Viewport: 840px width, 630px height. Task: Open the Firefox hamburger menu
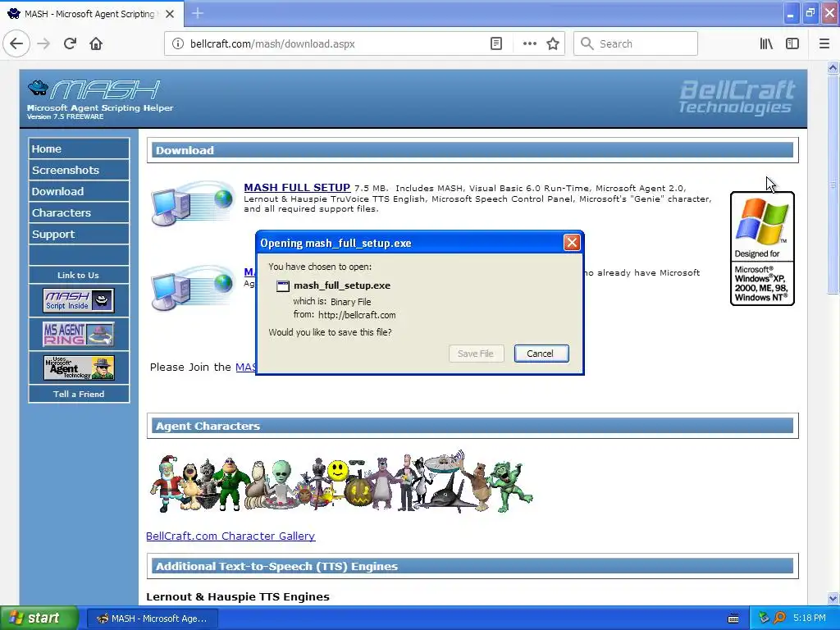824,44
